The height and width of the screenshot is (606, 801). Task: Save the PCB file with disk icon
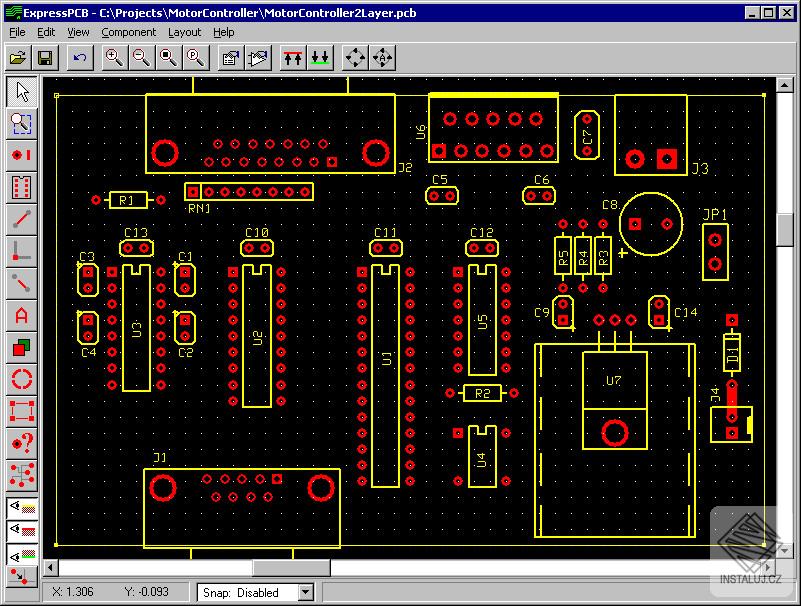pos(45,58)
